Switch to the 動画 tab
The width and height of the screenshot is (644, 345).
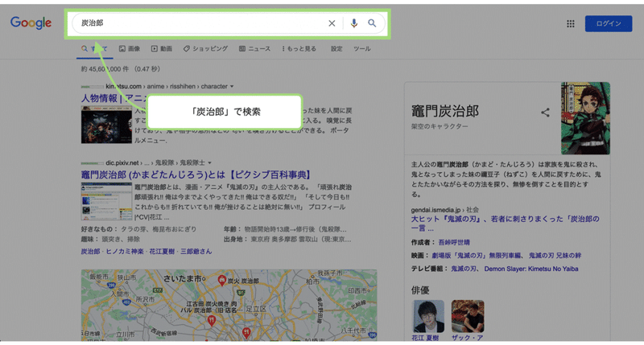[x=162, y=49]
